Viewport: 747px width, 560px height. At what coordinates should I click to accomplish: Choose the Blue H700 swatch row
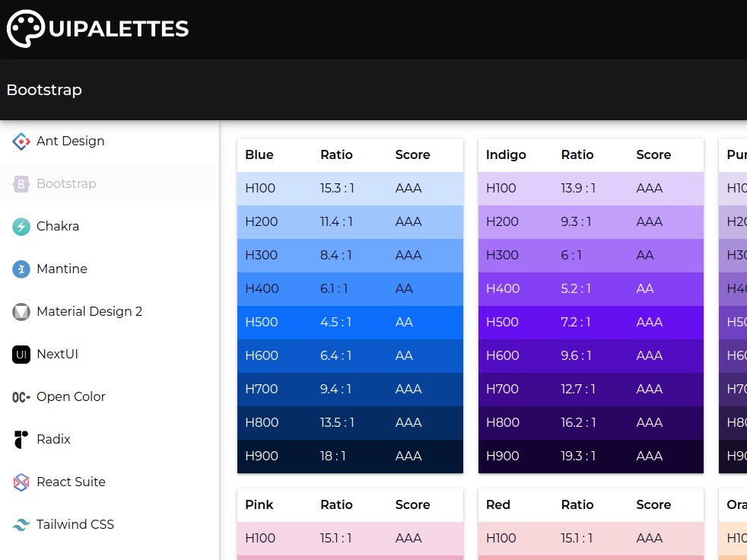[350, 390]
